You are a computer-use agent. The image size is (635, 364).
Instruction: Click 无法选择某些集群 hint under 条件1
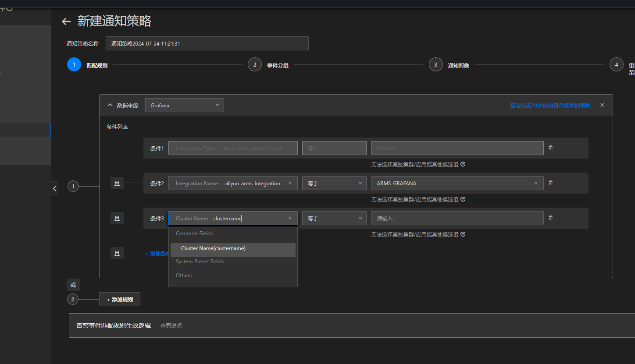pyautogui.click(x=415, y=164)
